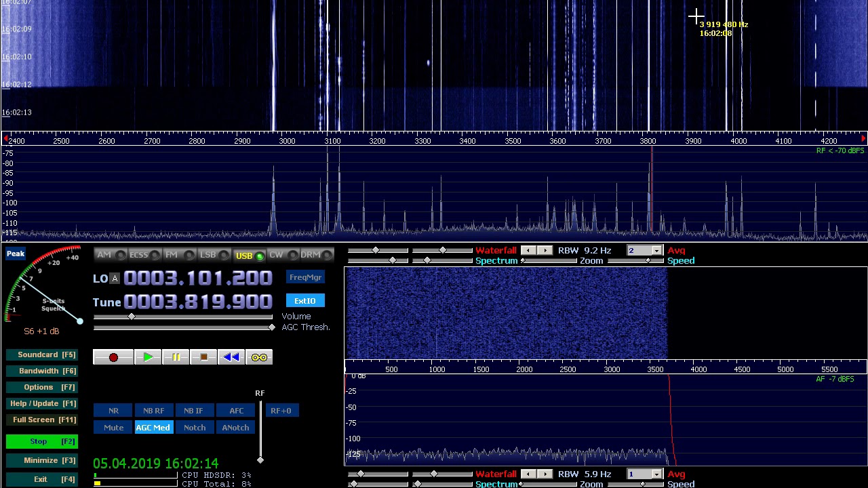Toggle the NR noise reduction button
The image size is (868, 488).
[113, 411]
